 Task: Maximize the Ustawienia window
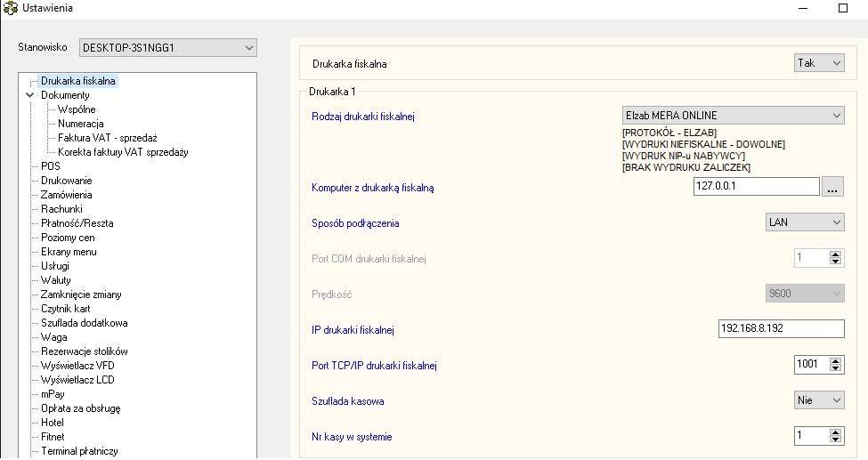click(842, 8)
